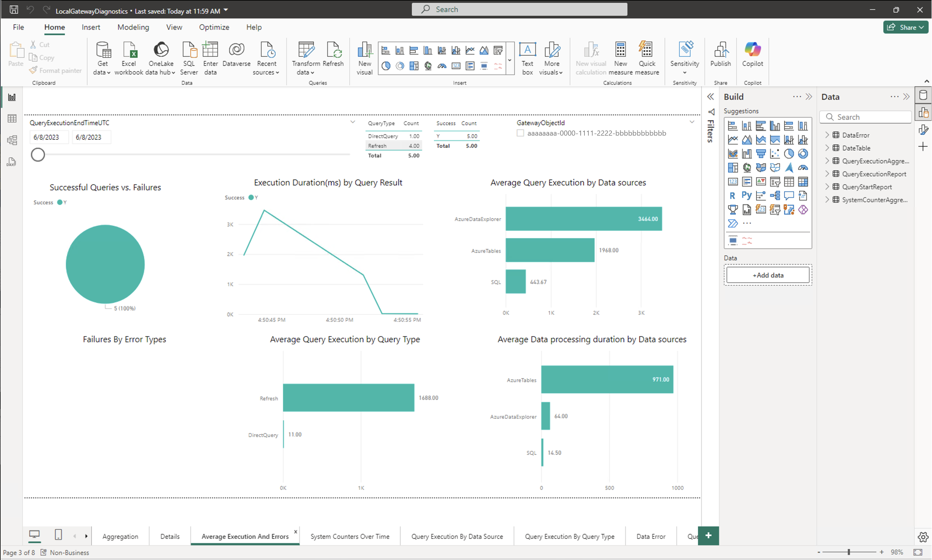
Task: Switch to mobile layout view
Action: pyautogui.click(x=58, y=535)
